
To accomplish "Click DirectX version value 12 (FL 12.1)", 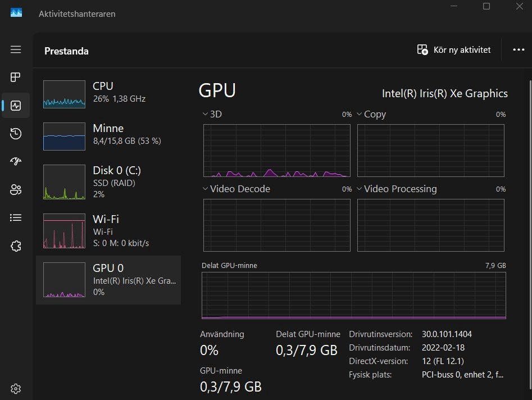I will (443, 361).
